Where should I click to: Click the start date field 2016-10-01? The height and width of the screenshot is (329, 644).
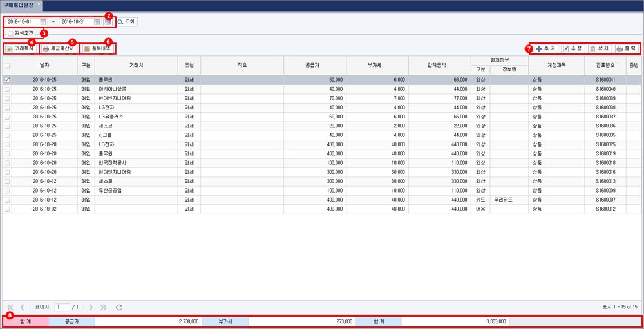tap(23, 22)
